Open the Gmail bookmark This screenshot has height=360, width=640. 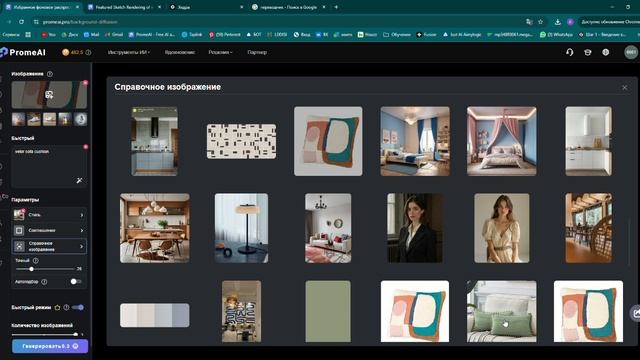(x=114, y=35)
